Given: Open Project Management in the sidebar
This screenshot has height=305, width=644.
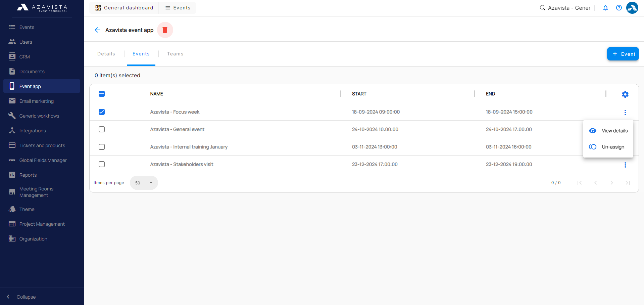Looking at the screenshot, I should pyautogui.click(x=42, y=224).
